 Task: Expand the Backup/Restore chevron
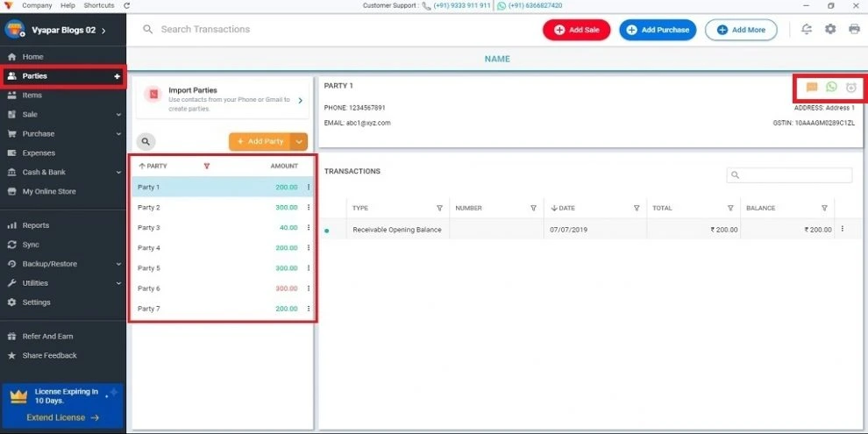tap(118, 264)
